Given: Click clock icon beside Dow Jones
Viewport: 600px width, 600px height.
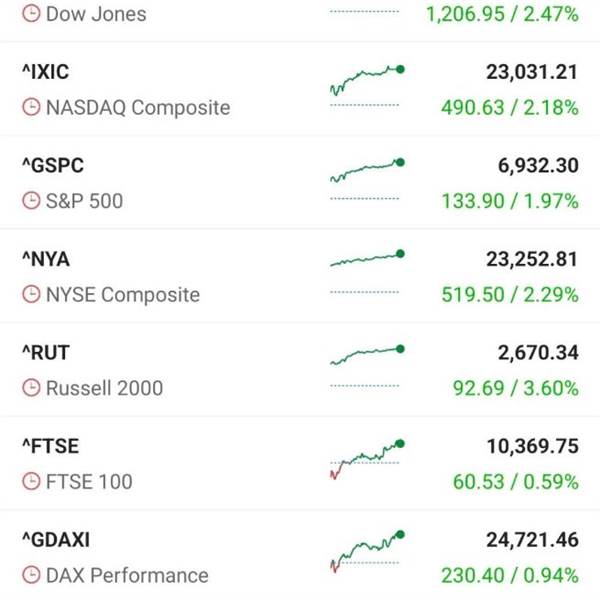Looking at the screenshot, I should pos(32,14).
